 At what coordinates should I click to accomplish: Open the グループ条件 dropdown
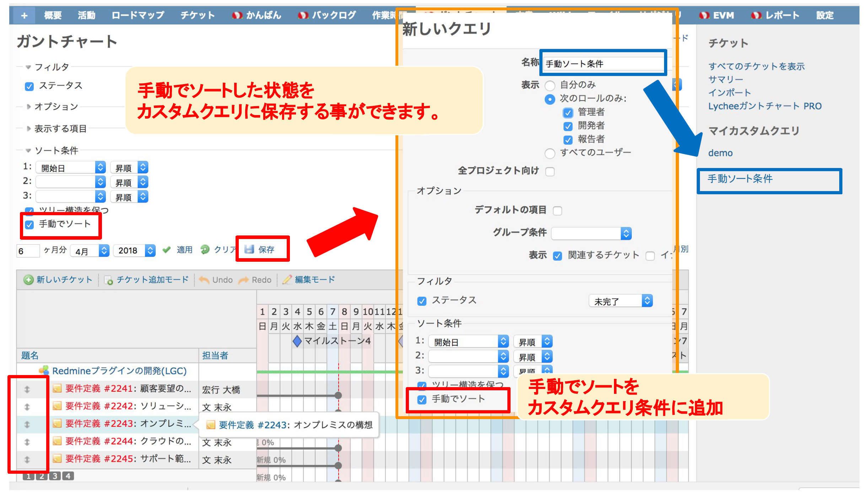pos(592,233)
